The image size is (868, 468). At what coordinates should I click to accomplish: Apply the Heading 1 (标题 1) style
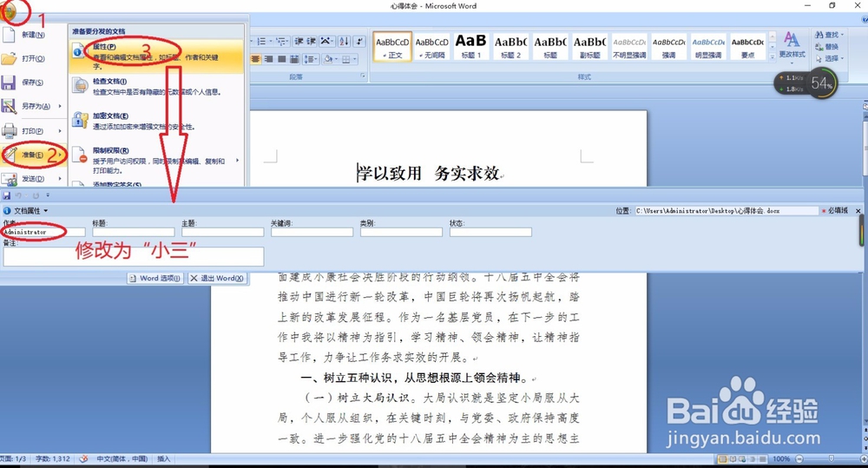point(471,46)
